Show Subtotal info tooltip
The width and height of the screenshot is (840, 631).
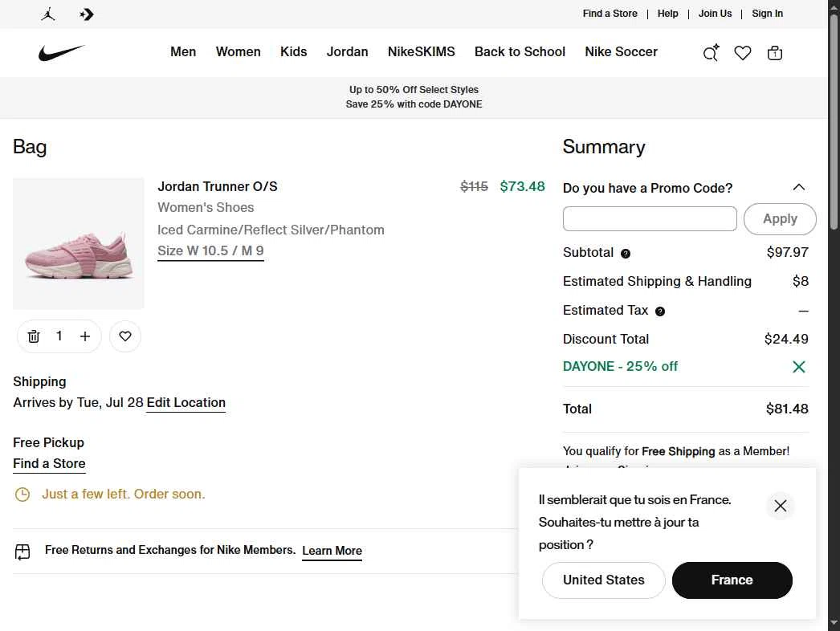tap(625, 254)
